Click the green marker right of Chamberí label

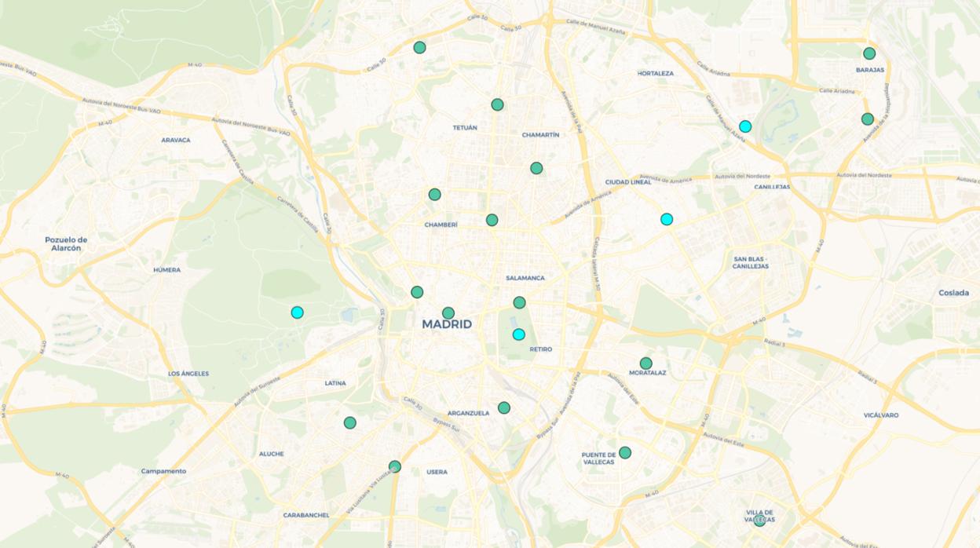point(492,220)
